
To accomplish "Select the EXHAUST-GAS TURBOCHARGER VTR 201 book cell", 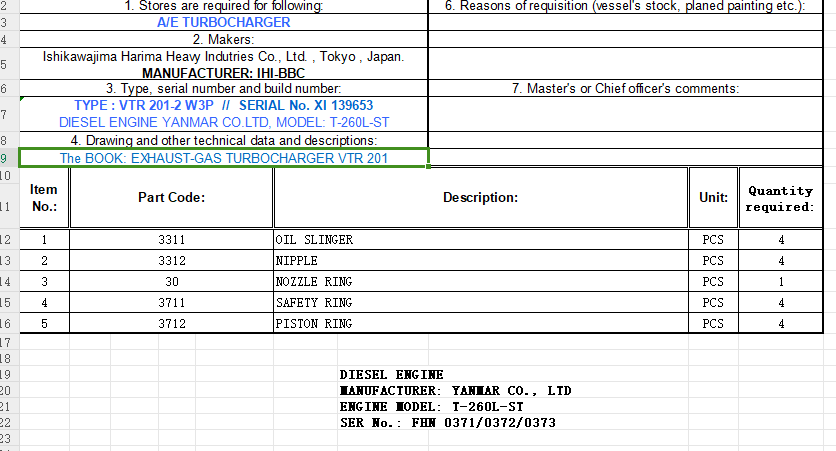I will click(x=223, y=158).
